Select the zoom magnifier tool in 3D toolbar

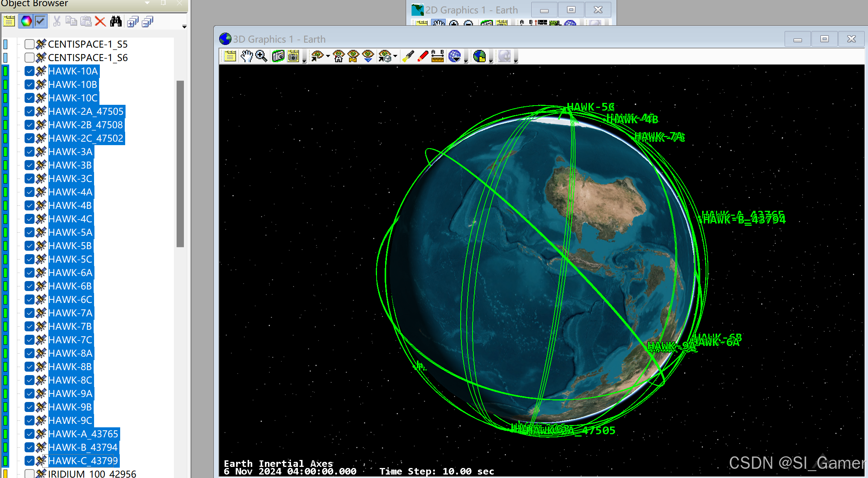261,56
